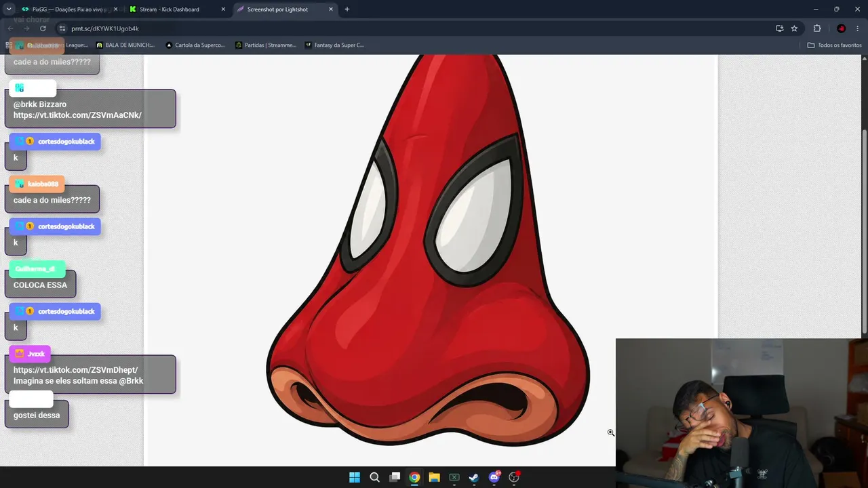Switch to the PixGG Doações Pix tab
This screenshot has width=868, height=488.
(x=70, y=9)
